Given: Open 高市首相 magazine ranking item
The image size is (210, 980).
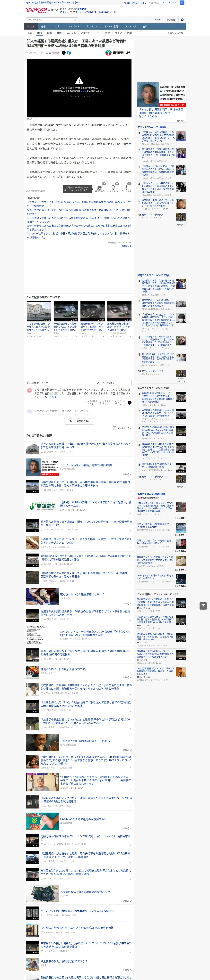Looking at the screenshot, I should click(x=158, y=286).
